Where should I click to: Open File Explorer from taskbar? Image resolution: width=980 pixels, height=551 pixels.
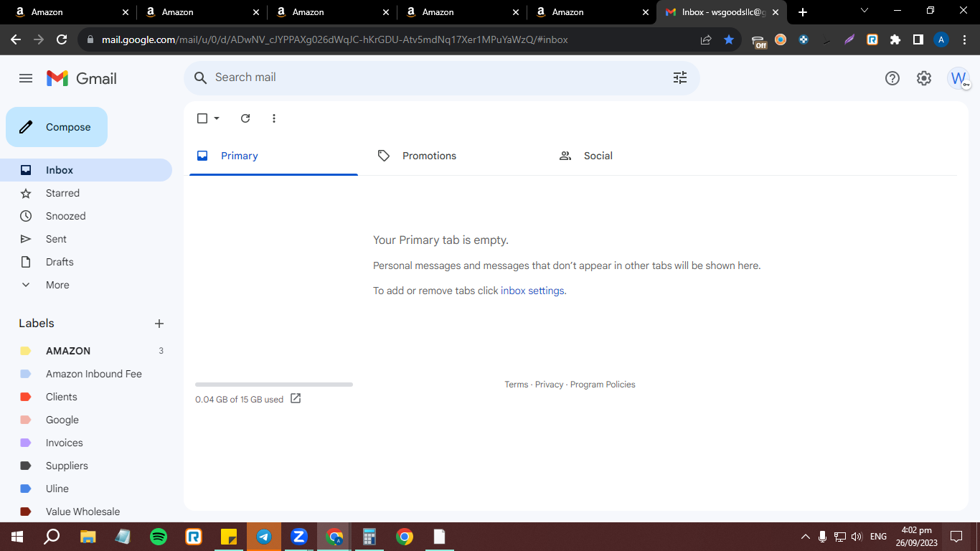click(88, 537)
